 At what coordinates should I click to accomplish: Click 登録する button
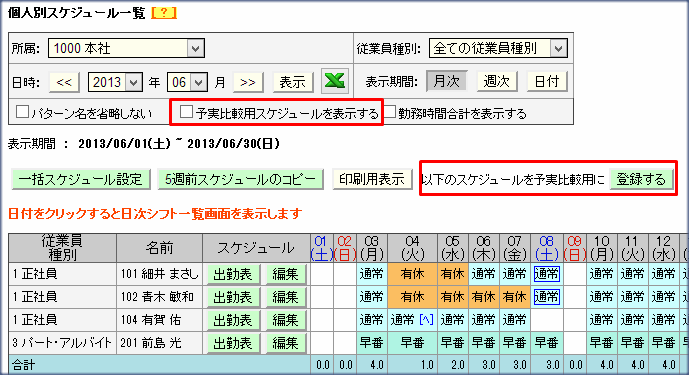pos(641,179)
